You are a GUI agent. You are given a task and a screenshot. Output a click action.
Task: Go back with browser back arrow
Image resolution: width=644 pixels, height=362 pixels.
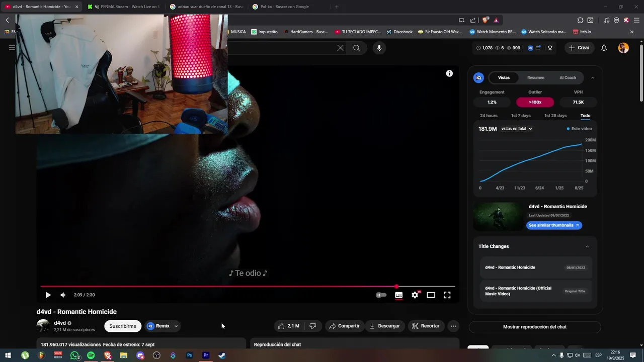(8, 20)
